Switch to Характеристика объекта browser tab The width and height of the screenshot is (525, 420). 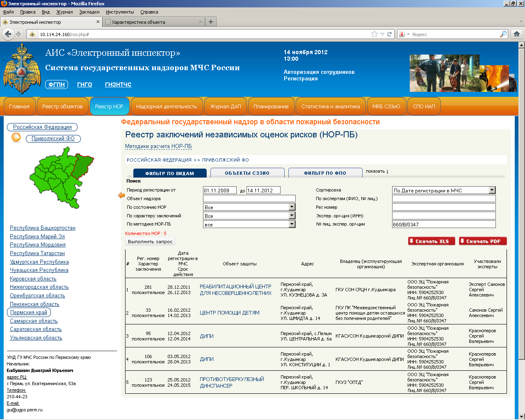[x=154, y=22]
